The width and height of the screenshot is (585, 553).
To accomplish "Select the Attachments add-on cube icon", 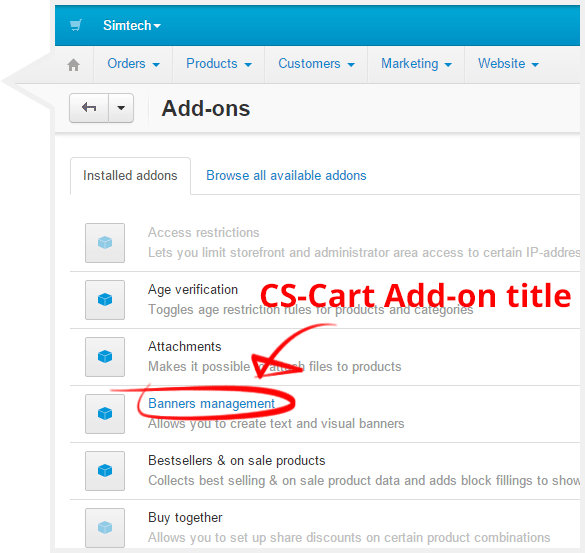I will [x=105, y=357].
